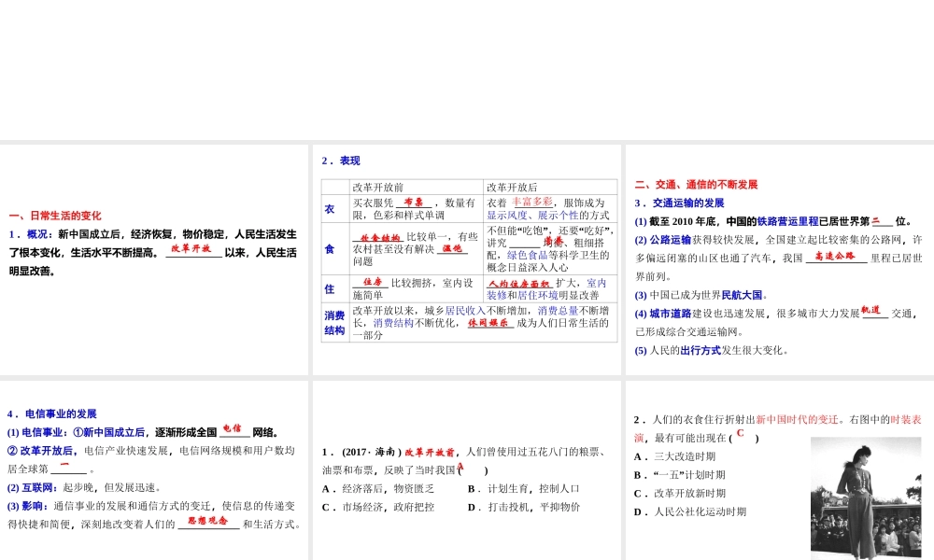Click the 2．表现 table title
The width and height of the screenshot is (934, 560).
341,161
